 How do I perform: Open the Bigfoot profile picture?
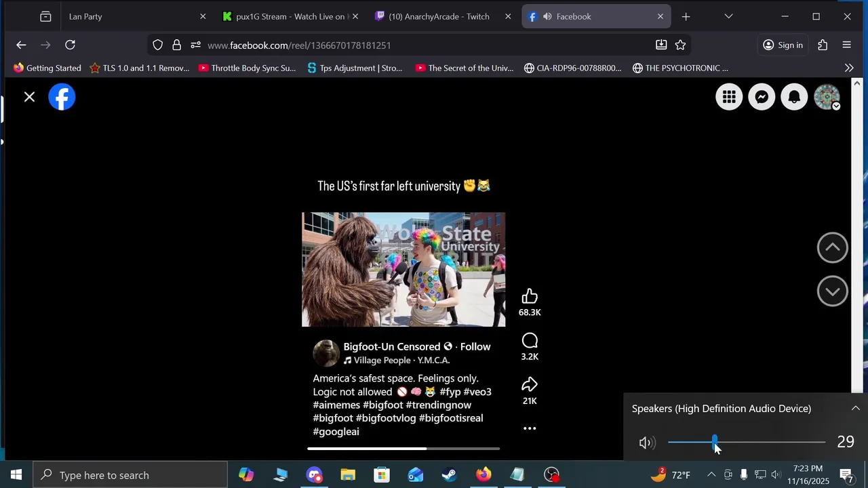(326, 353)
